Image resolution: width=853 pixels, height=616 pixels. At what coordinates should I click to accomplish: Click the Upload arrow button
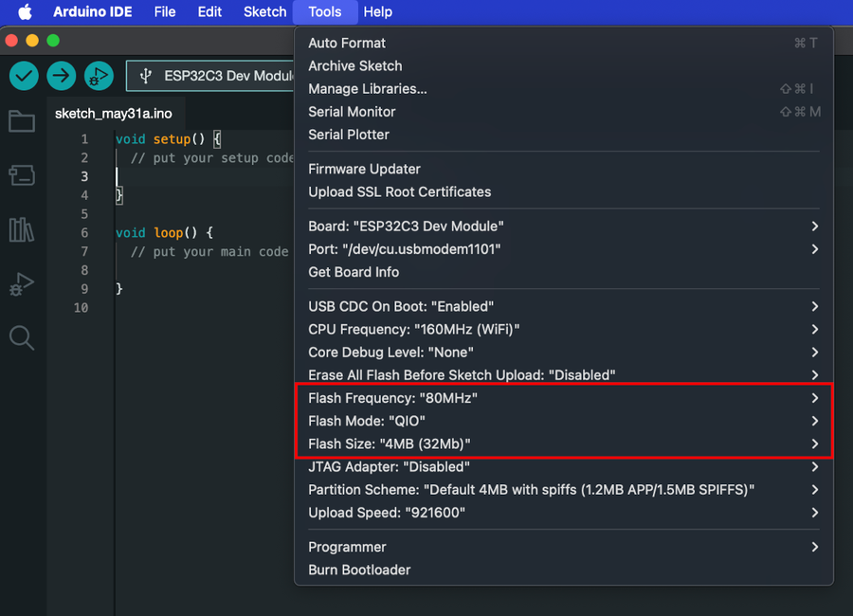[x=62, y=76]
